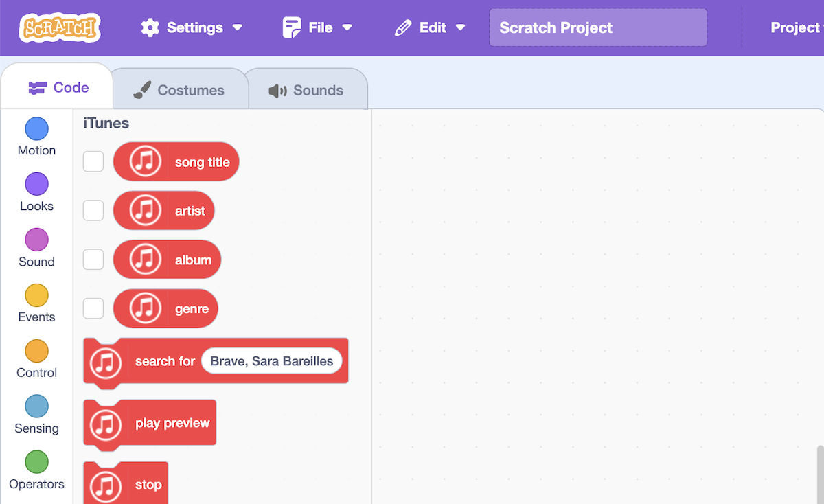The width and height of the screenshot is (824, 504).
Task: Click the Costumes paintbrush icon
Action: pos(141,90)
